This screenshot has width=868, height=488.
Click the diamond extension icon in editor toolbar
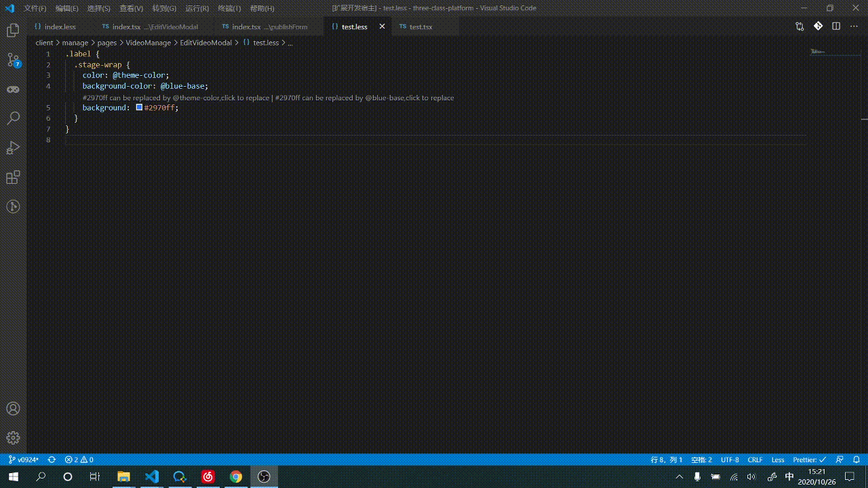pos(818,26)
